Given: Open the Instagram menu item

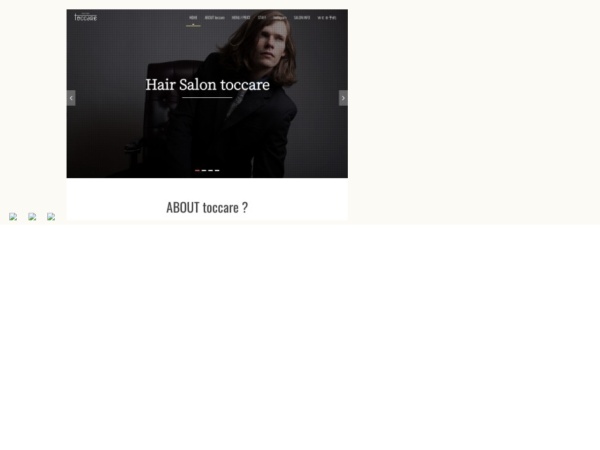Looking at the screenshot, I should pyautogui.click(x=280, y=18).
